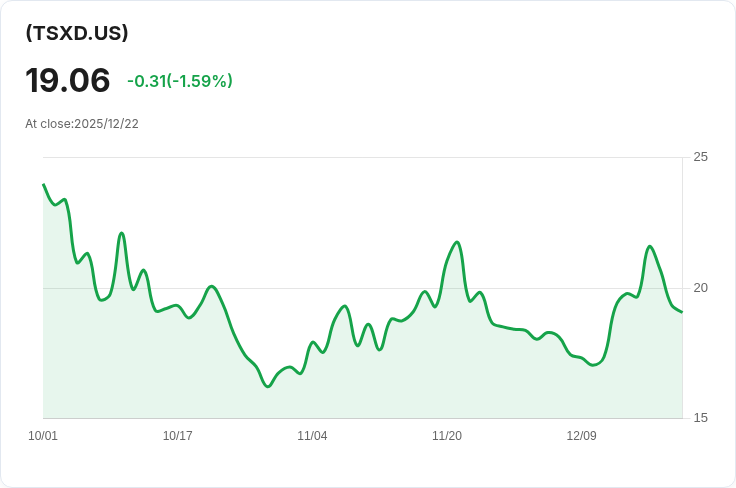
Task: Click the mid-December peak of the price line
Action: [x=650, y=246]
